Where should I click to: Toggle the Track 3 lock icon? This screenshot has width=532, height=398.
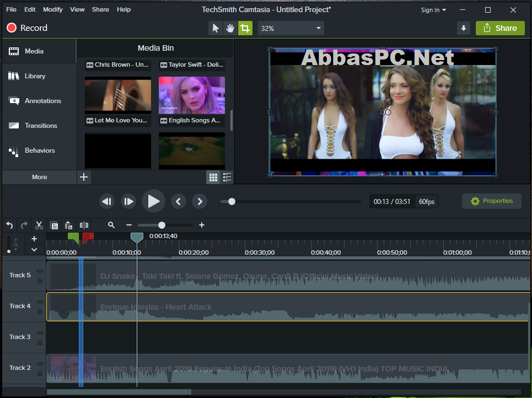(40, 342)
